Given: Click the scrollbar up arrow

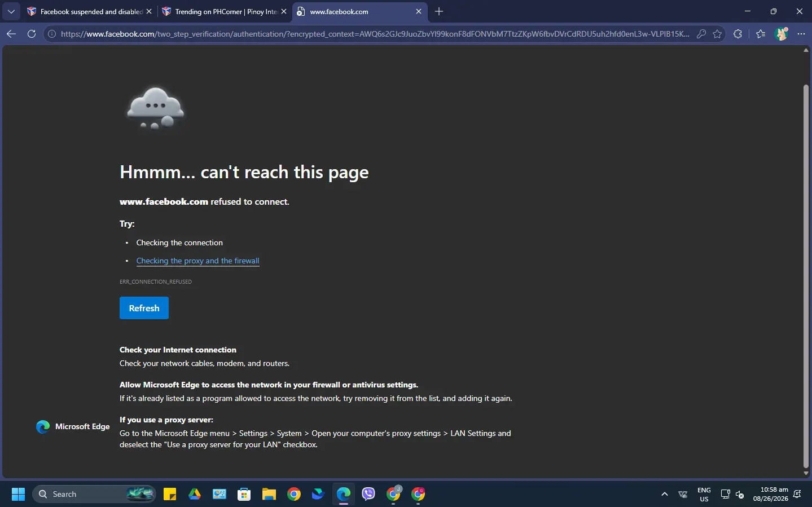Looking at the screenshot, I should point(806,50).
